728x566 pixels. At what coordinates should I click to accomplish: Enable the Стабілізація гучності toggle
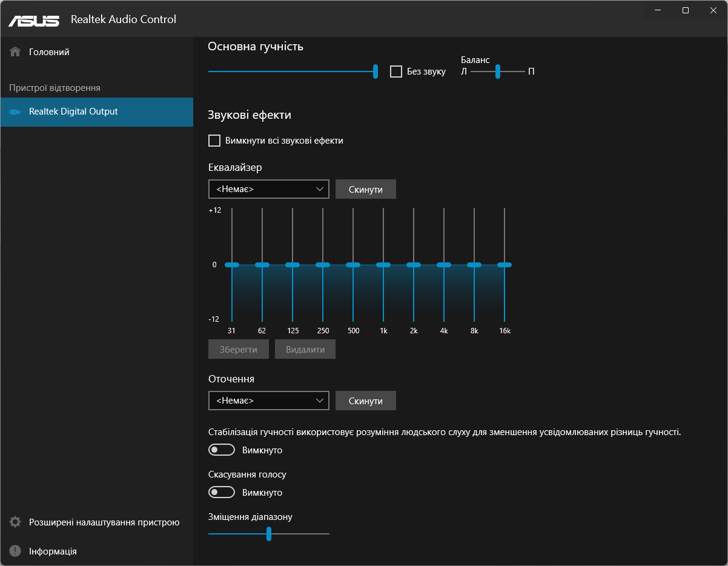pos(221,449)
